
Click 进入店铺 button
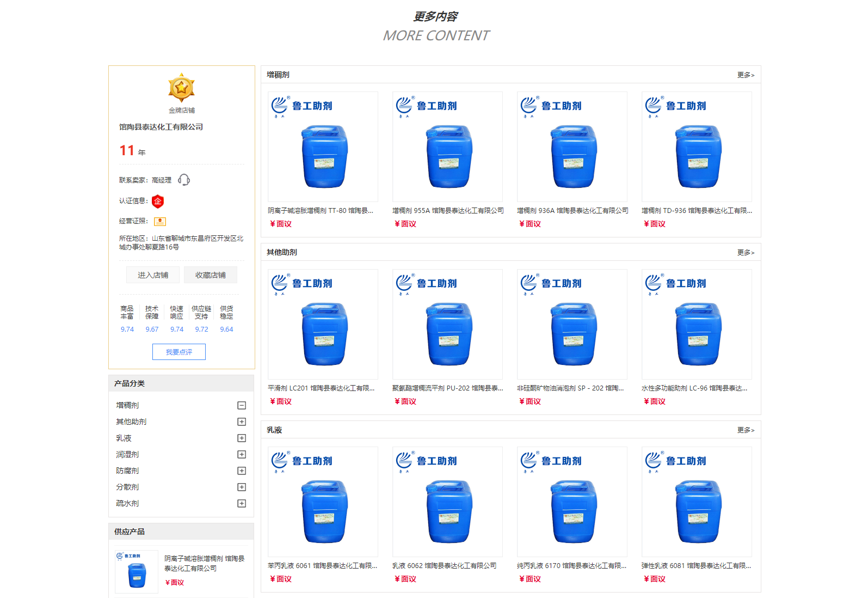click(153, 275)
